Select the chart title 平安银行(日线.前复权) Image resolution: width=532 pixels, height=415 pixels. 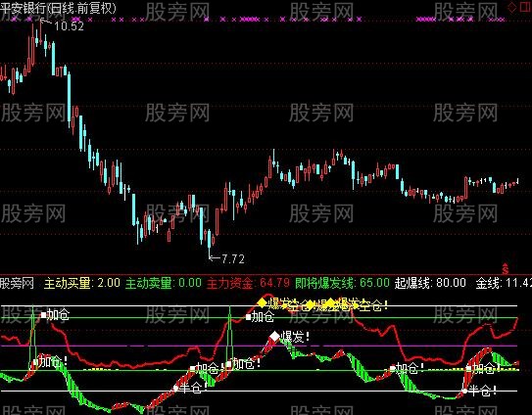point(58,8)
